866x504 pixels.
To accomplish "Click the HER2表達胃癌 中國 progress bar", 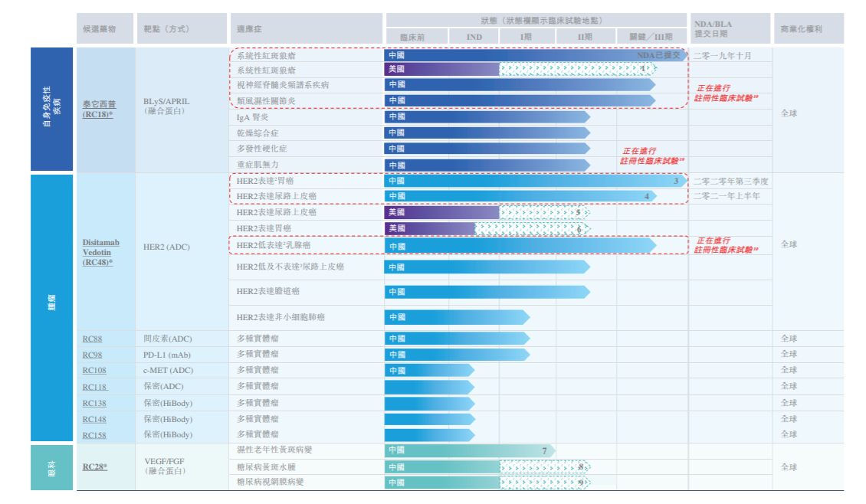I will pyautogui.click(x=536, y=181).
